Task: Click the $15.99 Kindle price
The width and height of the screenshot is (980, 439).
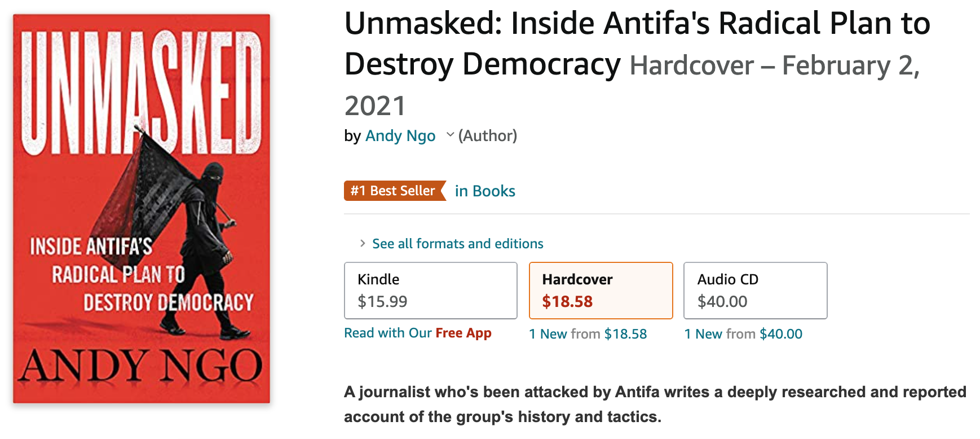Action: (382, 301)
